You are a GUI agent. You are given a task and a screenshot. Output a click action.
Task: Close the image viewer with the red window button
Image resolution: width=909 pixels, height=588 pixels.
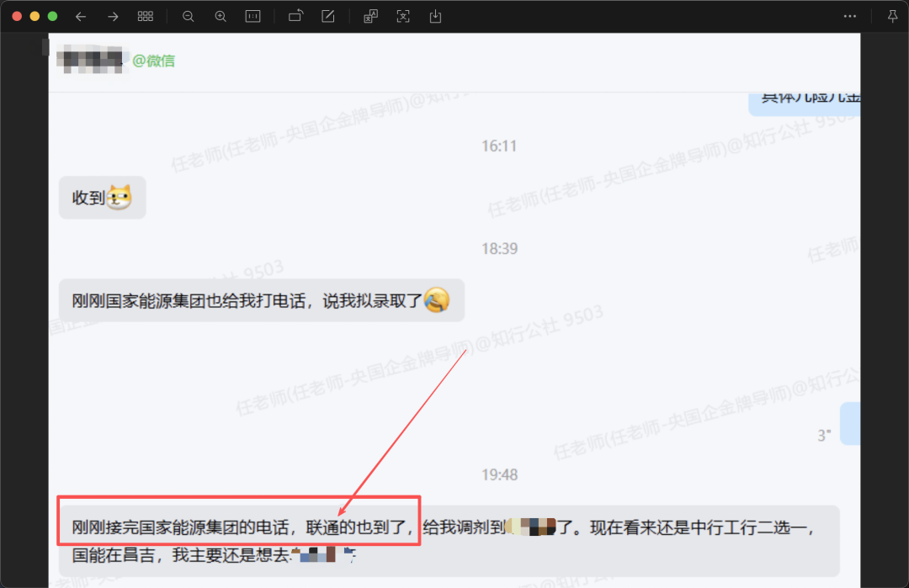[17, 16]
